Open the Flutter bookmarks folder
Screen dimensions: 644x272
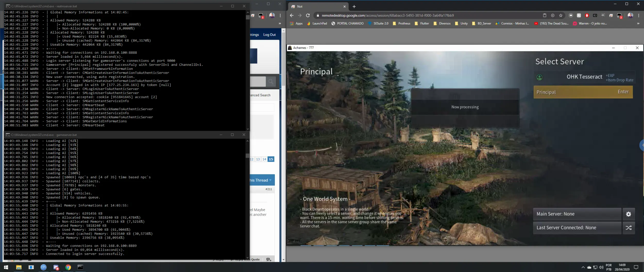[422, 23]
